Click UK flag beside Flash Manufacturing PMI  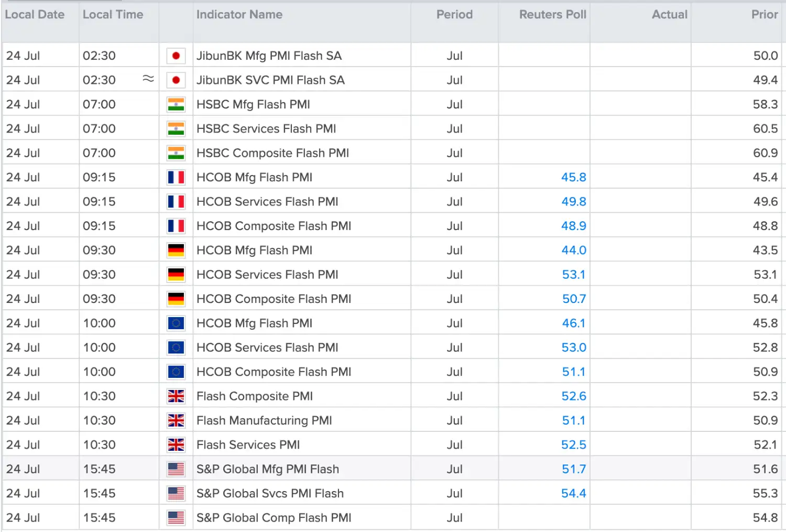(x=176, y=420)
